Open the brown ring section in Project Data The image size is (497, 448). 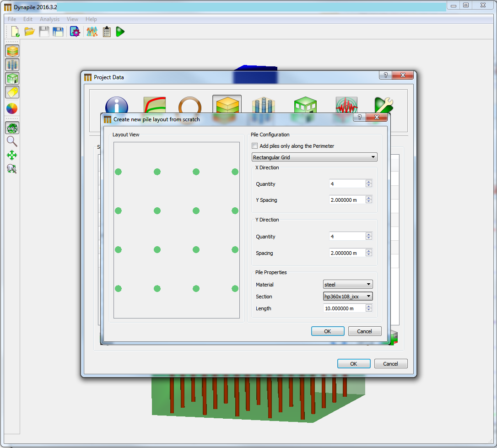[190, 105]
